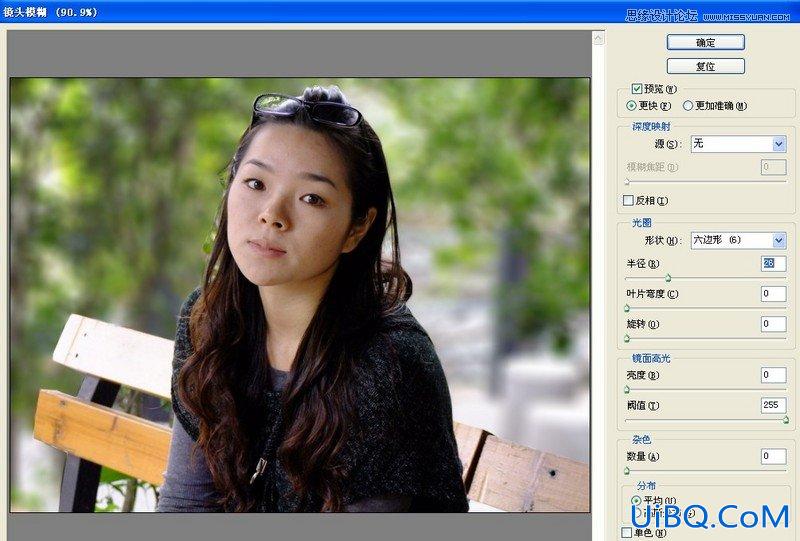Toggle the 预览 preview checkbox
Viewport: 800px width, 541px height.
[x=637, y=89]
